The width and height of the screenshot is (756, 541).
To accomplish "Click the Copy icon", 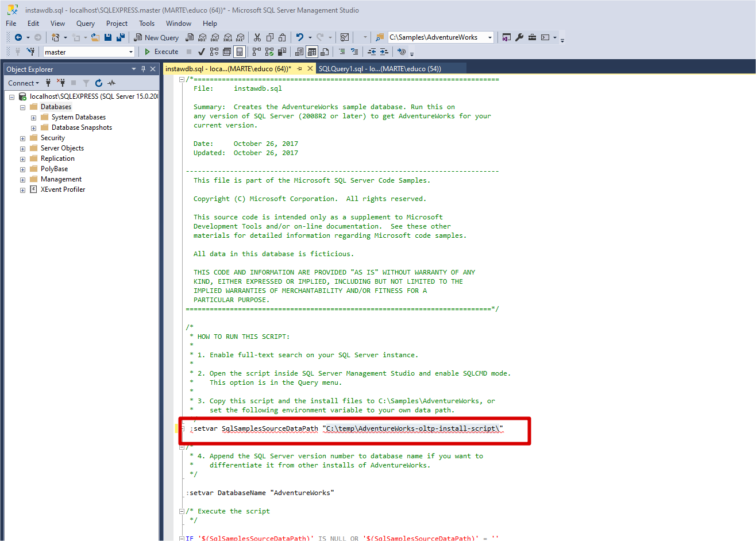I will [x=270, y=37].
